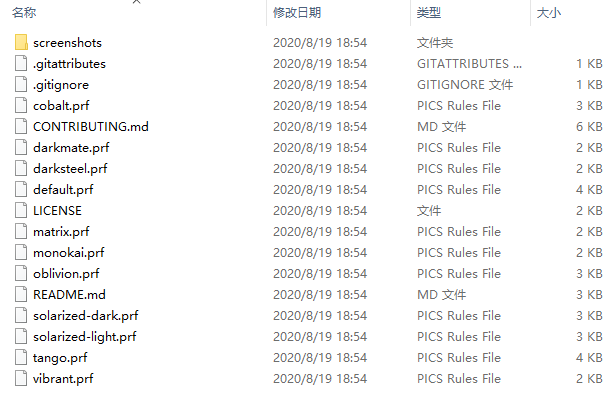Select the monokai.prf file row
The image size is (609, 401).
click(x=309, y=253)
